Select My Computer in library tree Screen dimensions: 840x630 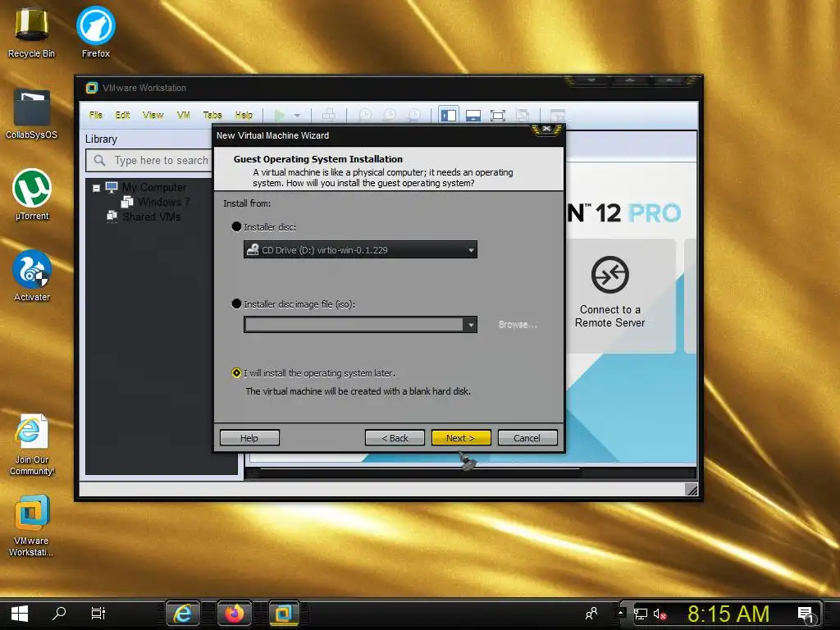(x=153, y=188)
